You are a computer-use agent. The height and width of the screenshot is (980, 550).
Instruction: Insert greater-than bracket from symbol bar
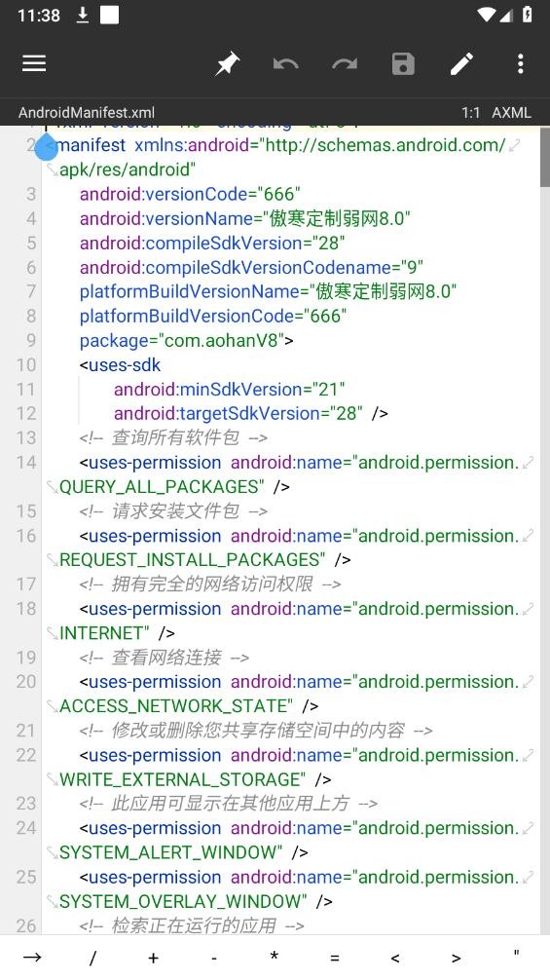(x=457, y=959)
